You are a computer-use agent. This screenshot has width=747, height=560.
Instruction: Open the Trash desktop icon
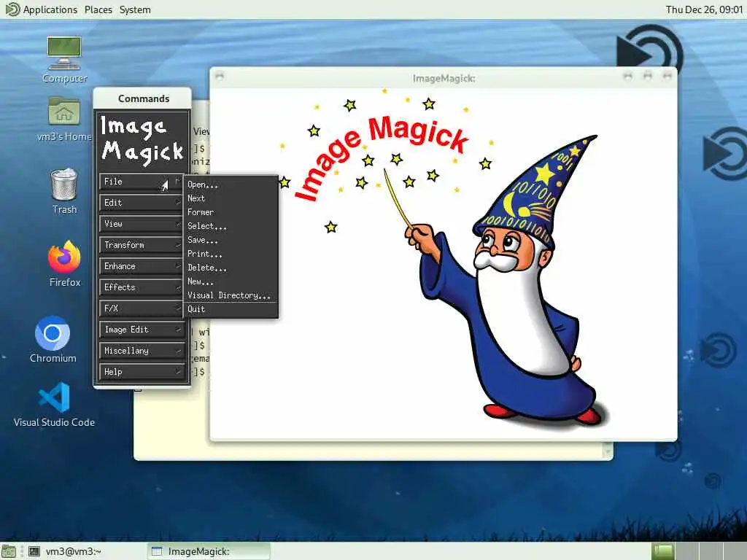click(x=64, y=192)
